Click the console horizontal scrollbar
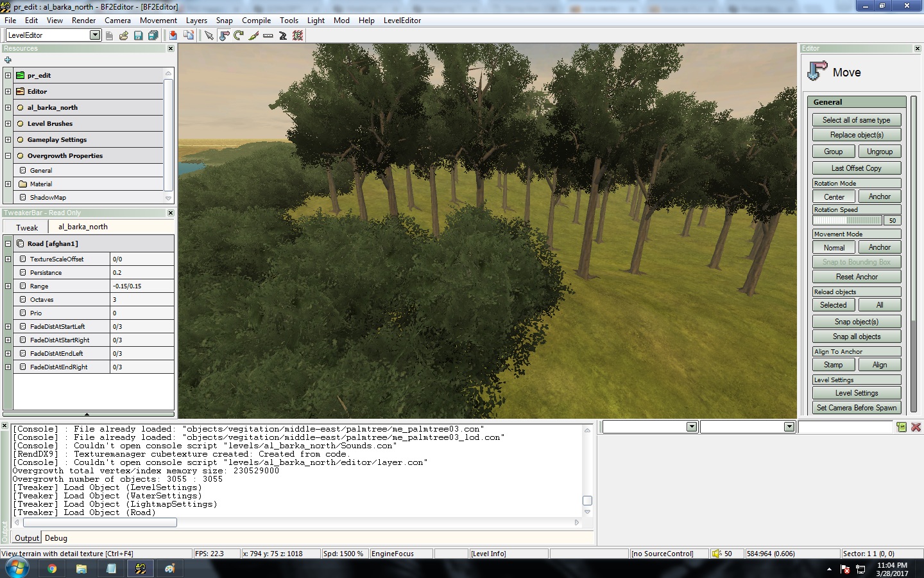924x578 pixels. pos(99,523)
